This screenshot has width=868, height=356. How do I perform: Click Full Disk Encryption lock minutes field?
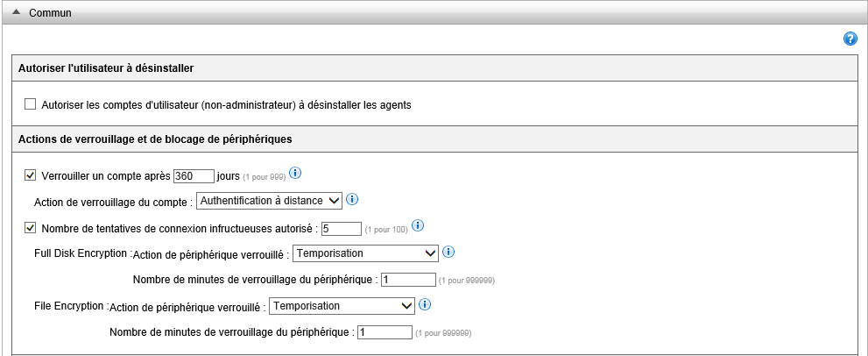[408, 280]
